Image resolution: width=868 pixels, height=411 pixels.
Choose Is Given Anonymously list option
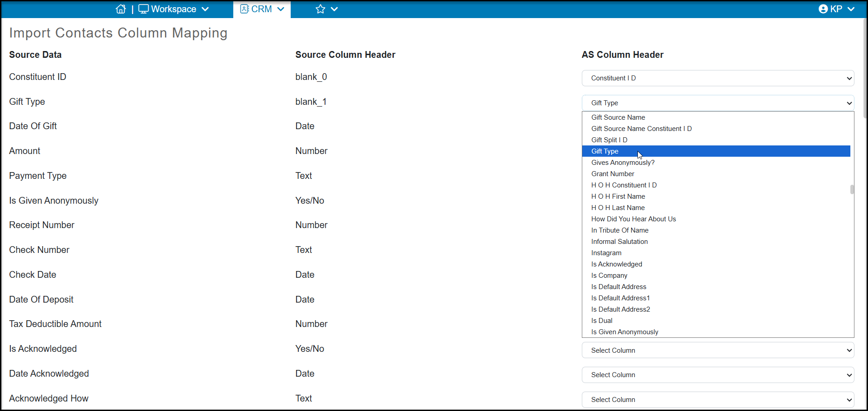[716, 332]
